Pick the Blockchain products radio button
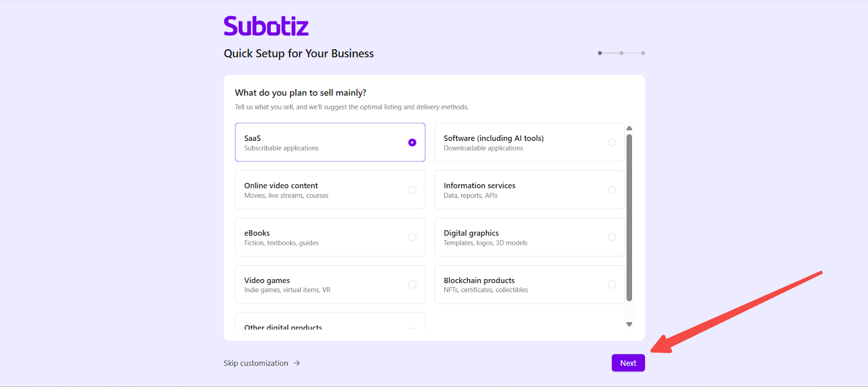868x387 pixels. tap(612, 285)
